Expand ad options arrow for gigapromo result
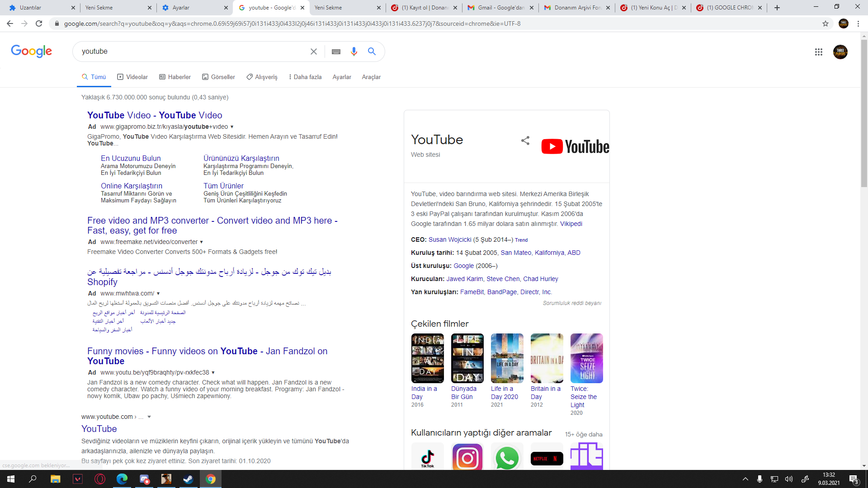 tap(232, 127)
